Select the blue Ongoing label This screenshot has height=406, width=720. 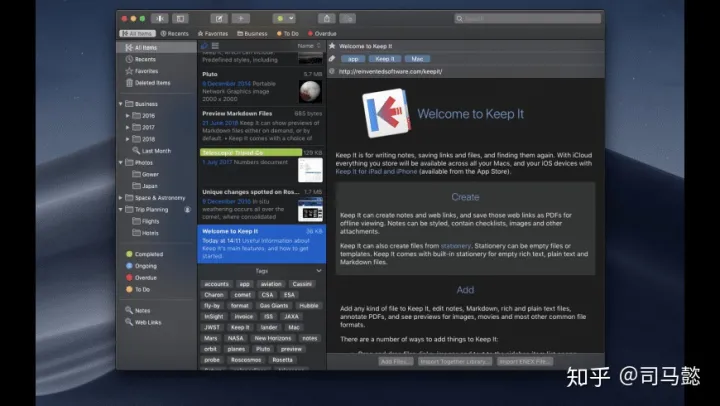point(141,266)
